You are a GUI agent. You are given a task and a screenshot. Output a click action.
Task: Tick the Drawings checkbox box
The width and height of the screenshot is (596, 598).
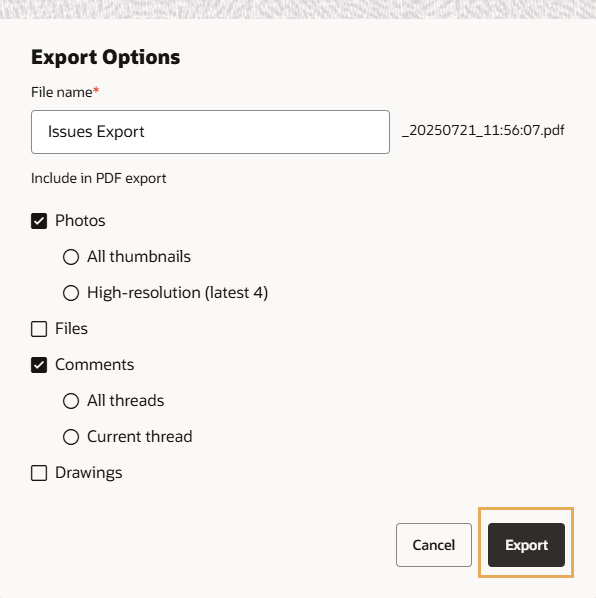click(39, 473)
